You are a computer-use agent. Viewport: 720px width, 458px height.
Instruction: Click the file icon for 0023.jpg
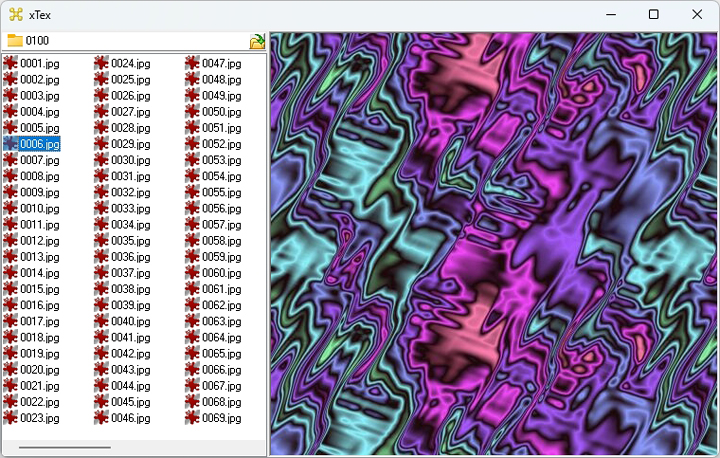point(11,418)
